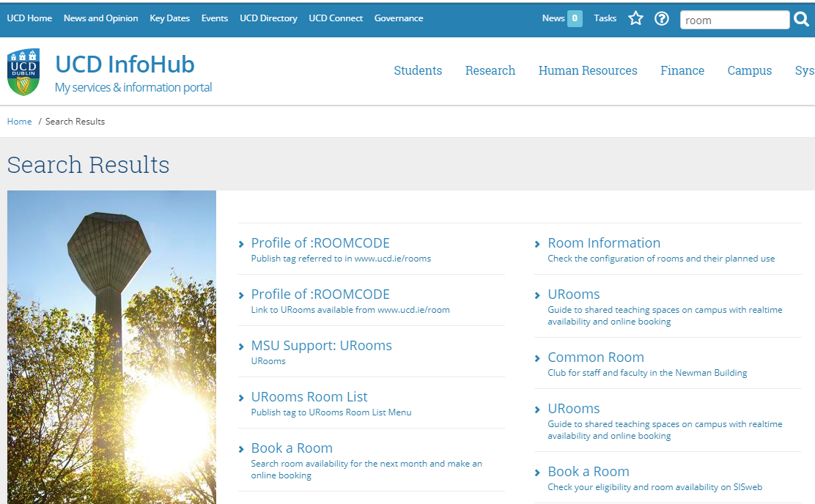Click the chevron beside Room Information

tap(537, 245)
